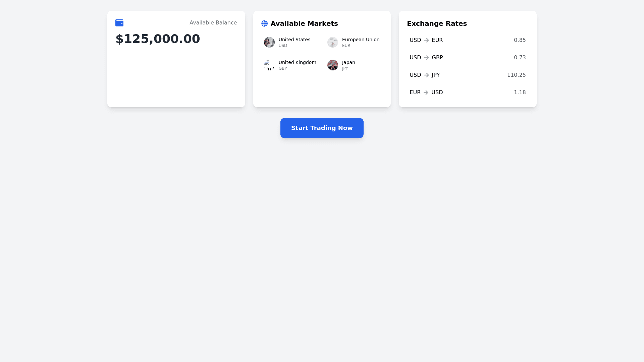The width and height of the screenshot is (644, 362).
Task: Choose the European Union market label
Action: coord(361,40)
